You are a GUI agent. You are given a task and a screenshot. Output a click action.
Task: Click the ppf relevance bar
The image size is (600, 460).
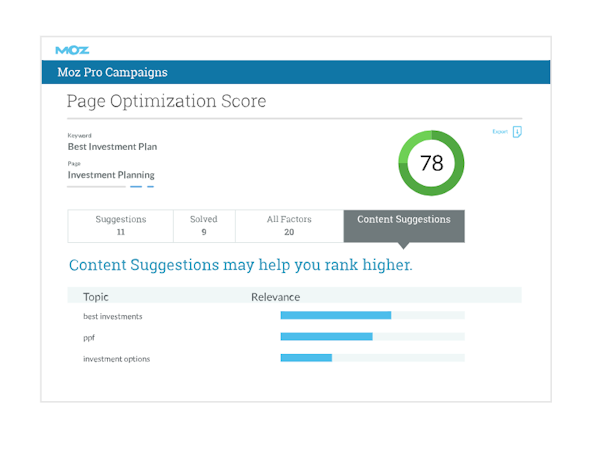[x=372, y=337]
